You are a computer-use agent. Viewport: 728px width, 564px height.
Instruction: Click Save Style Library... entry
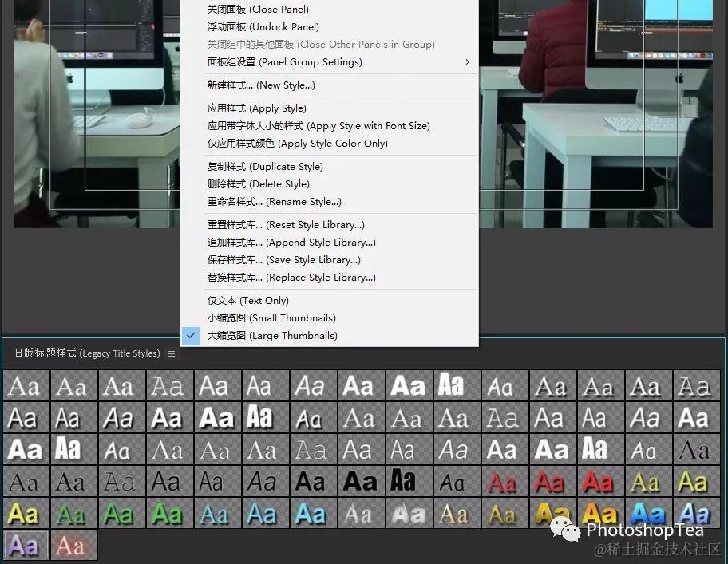(329, 261)
